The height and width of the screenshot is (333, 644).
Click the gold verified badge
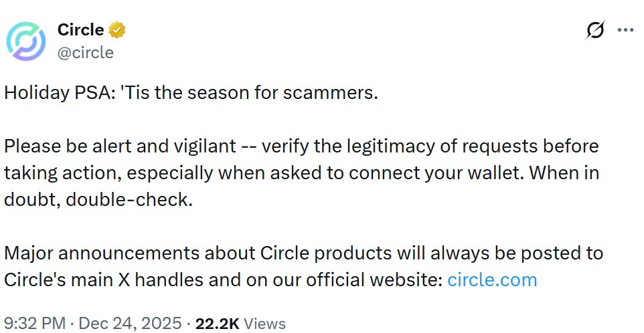118,30
